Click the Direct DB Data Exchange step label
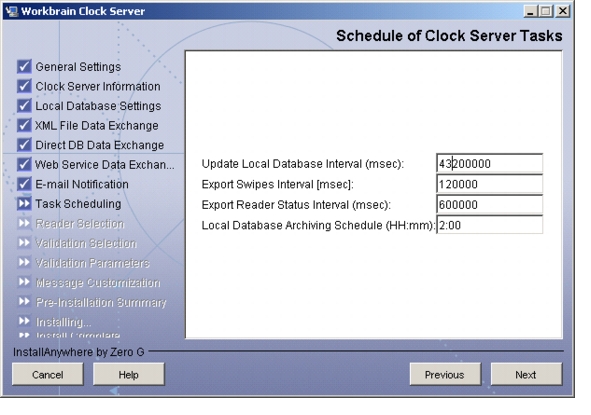Screen dimensions: 591x415 [x=100, y=145]
